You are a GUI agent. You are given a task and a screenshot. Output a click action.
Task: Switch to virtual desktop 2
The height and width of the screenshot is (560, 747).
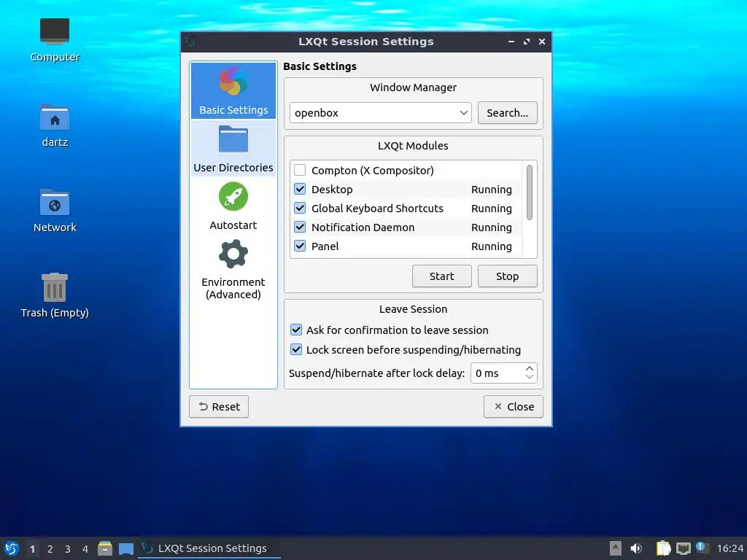(x=50, y=548)
